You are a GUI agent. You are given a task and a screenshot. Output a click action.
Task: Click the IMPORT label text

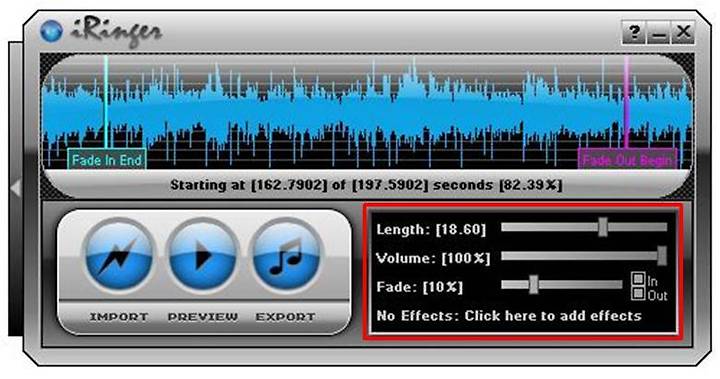(118, 317)
